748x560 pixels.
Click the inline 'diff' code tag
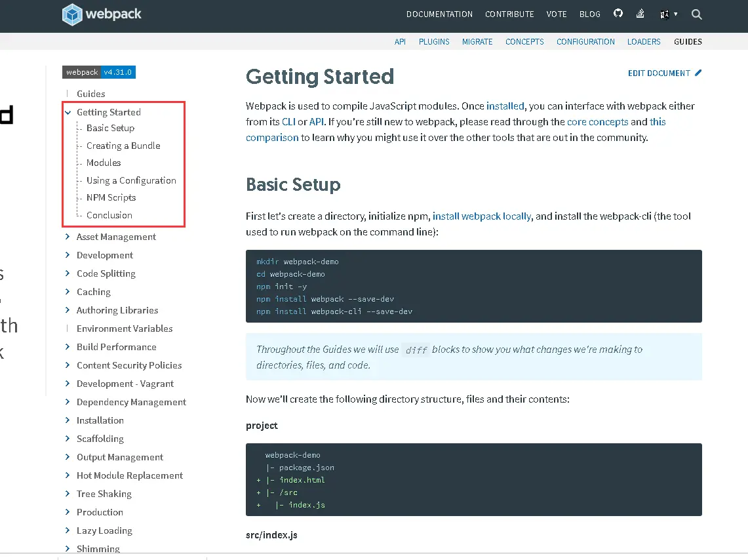click(x=416, y=350)
